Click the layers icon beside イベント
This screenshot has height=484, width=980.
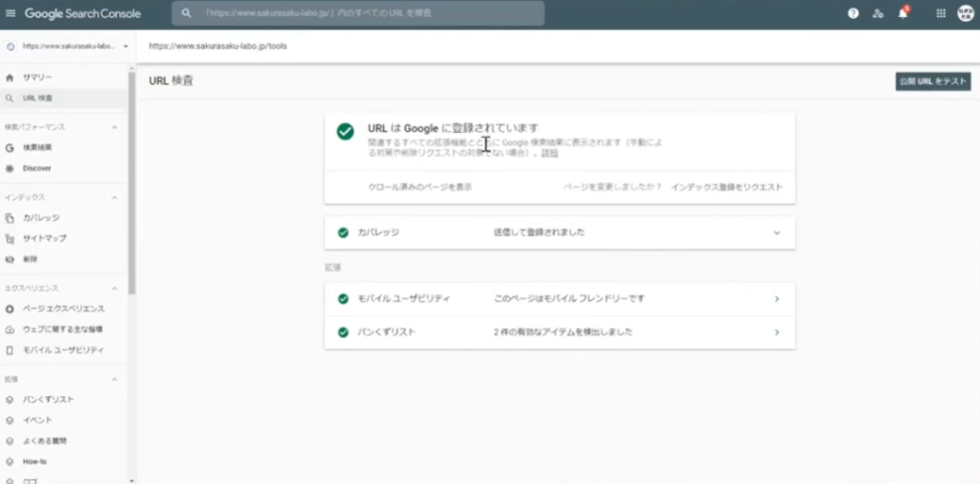point(10,420)
